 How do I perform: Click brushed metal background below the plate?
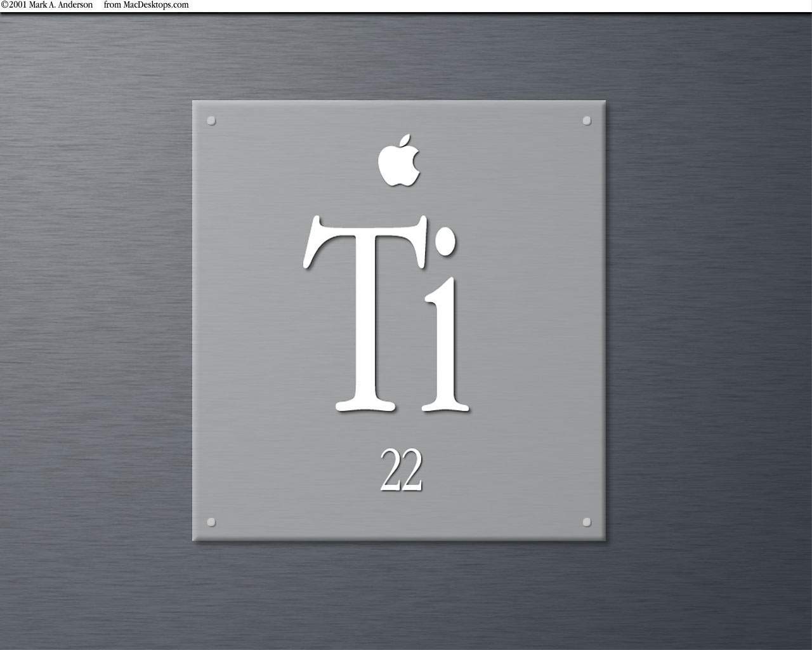pos(400,597)
